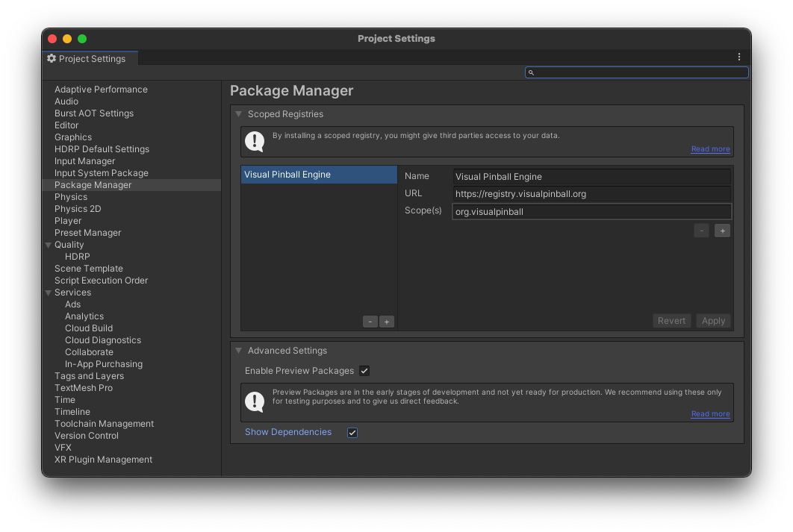Open Read more link for preview packages

[x=711, y=414]
